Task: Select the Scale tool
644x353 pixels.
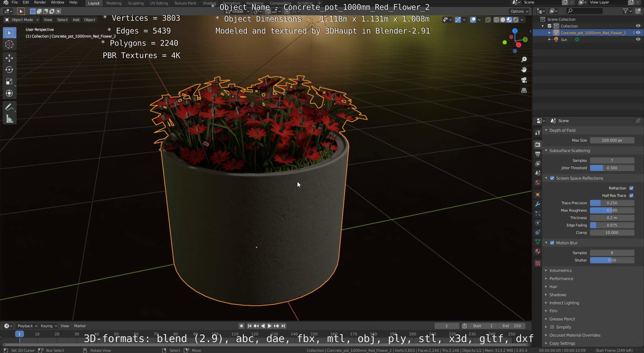Action: click(9, 81)
